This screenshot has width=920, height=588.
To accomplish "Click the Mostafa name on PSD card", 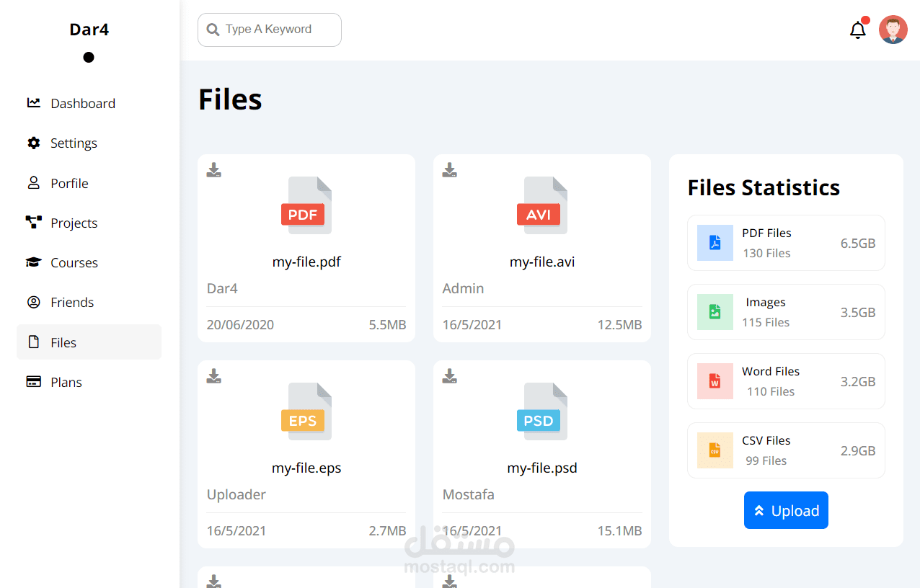I will tap(469, 494).
